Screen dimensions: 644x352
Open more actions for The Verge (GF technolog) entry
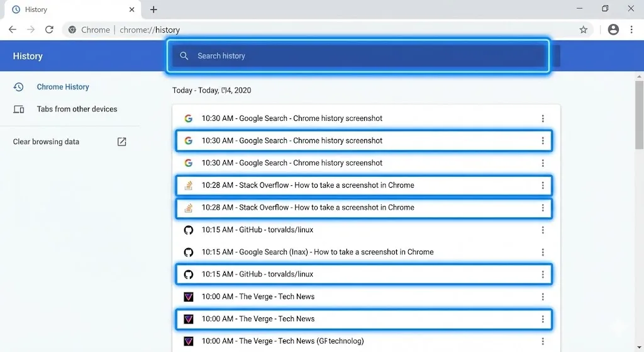pos(543,341)
